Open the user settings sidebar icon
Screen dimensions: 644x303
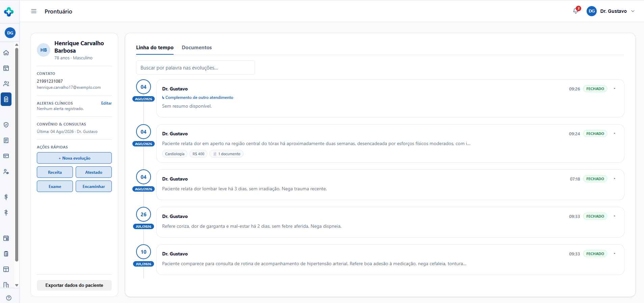tap(6, 171)
